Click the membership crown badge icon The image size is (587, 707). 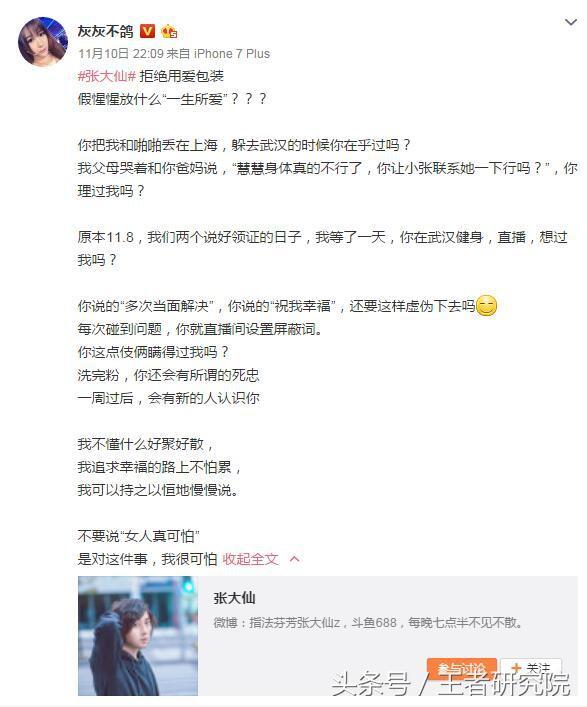pyautogui.click(x=169, y=31)
